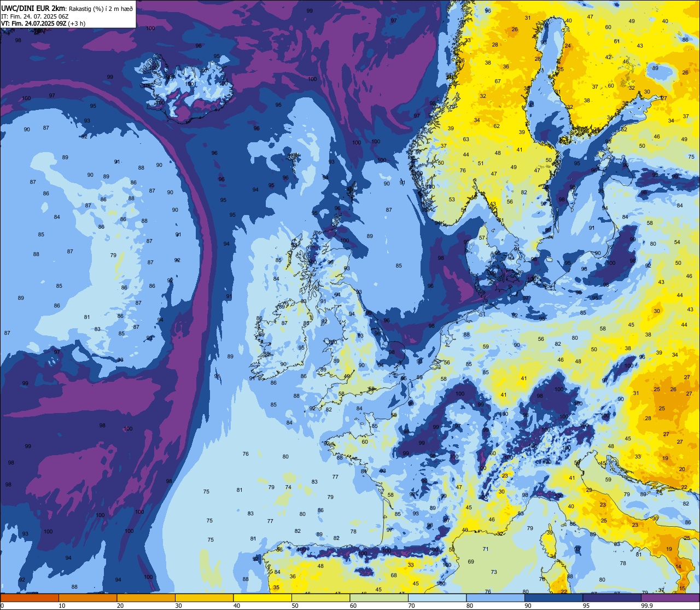Click the legend label "40"
Screen dimensions: 700x610
click(x=237, y=606)
